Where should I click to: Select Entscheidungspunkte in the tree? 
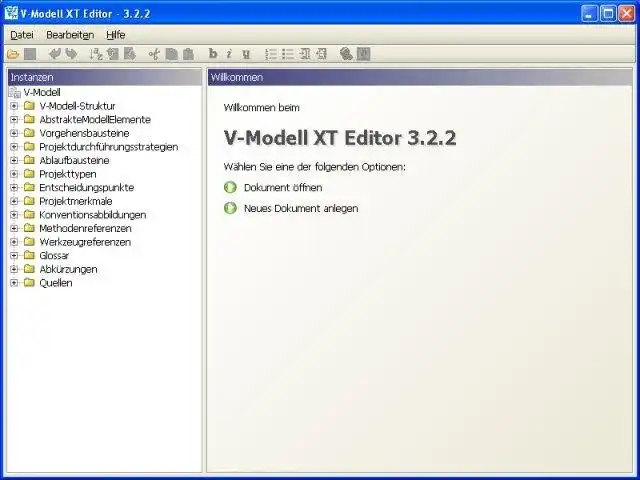coord(87,187)
